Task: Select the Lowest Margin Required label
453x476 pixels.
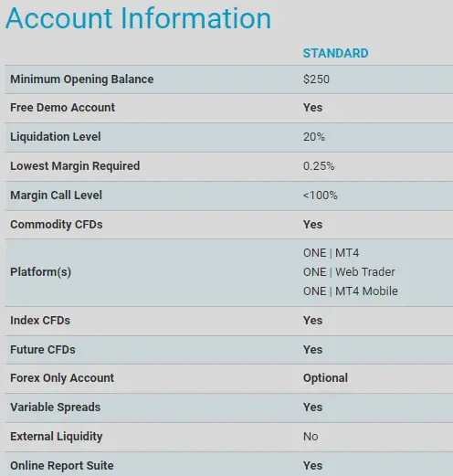Action: (75, 166)
